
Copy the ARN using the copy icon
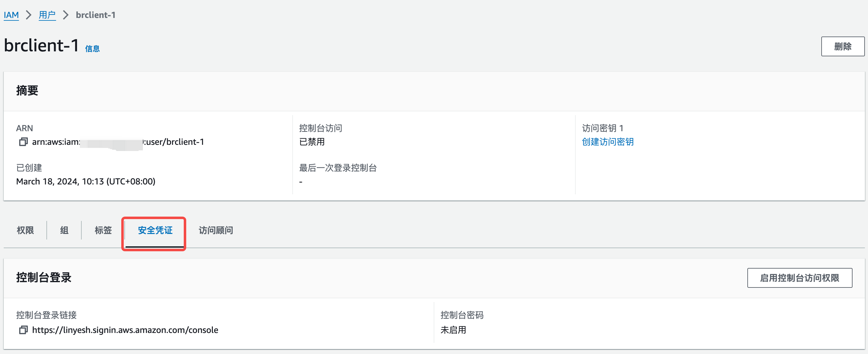point(23,142)
